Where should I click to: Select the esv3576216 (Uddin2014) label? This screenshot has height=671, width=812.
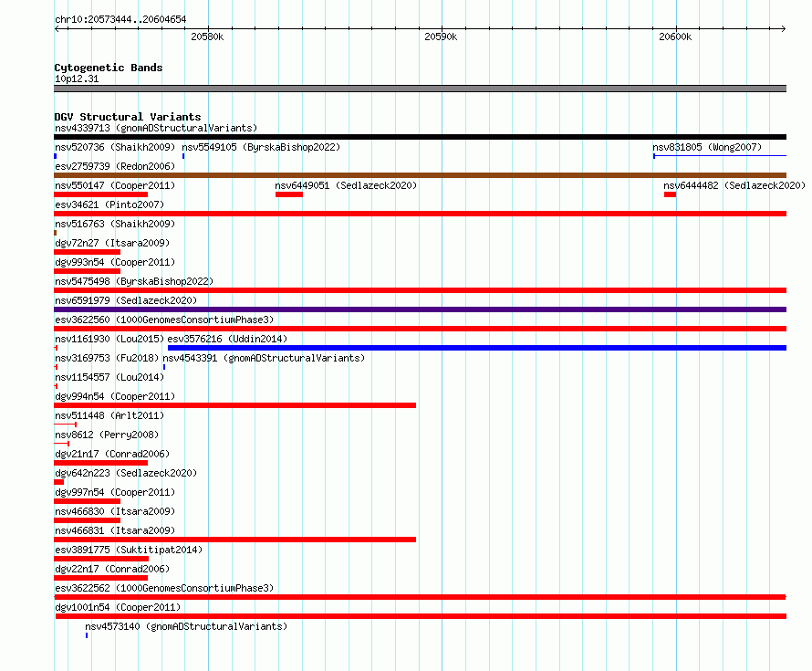(x=227, y=339)
